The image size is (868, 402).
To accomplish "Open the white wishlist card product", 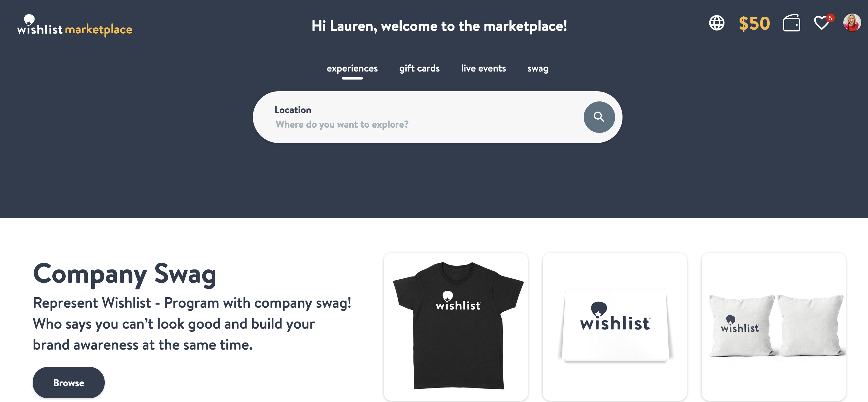I will 614,326.
